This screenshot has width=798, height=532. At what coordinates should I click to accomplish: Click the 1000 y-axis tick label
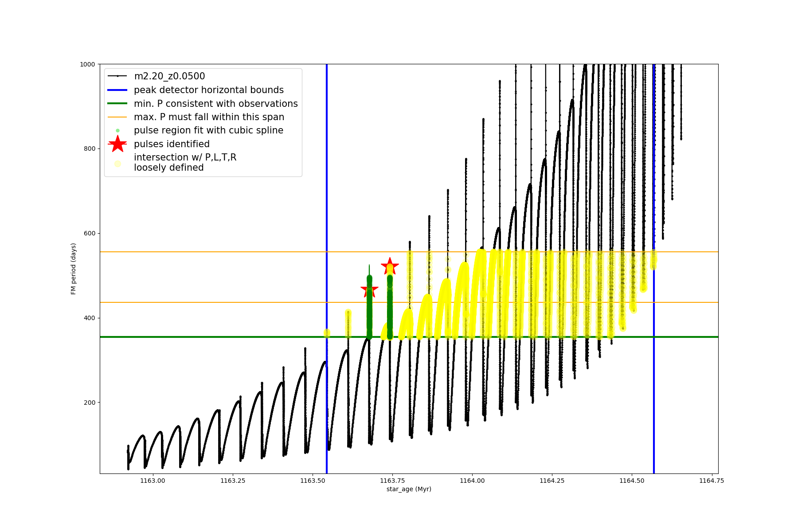pyautogui.click(x=87, y=64)
